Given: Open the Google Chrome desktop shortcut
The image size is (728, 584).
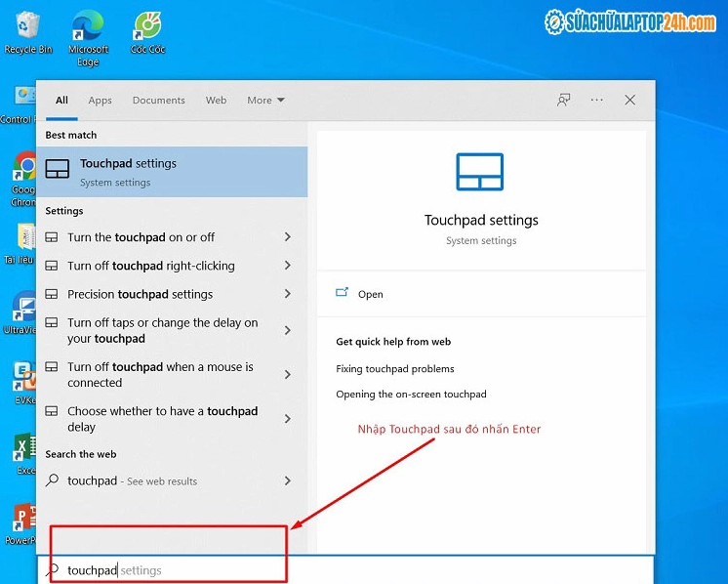Looking at the screenshot, I should 24,179.
